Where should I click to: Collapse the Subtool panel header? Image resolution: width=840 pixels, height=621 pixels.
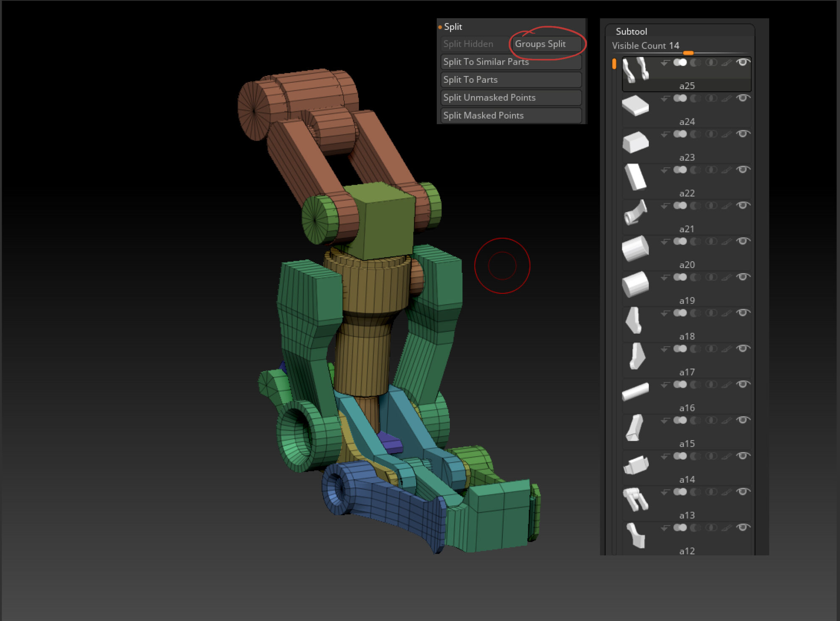coord(631,32)
